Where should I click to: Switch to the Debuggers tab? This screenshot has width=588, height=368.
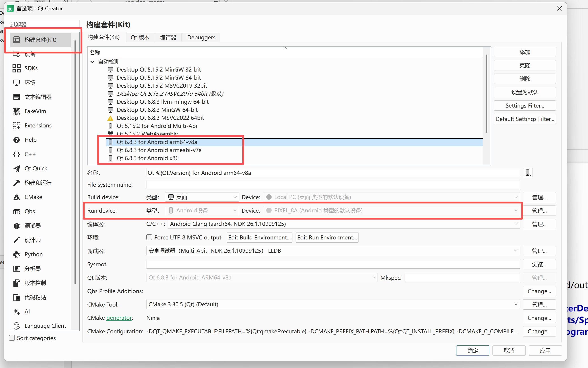tap(201, 38)
